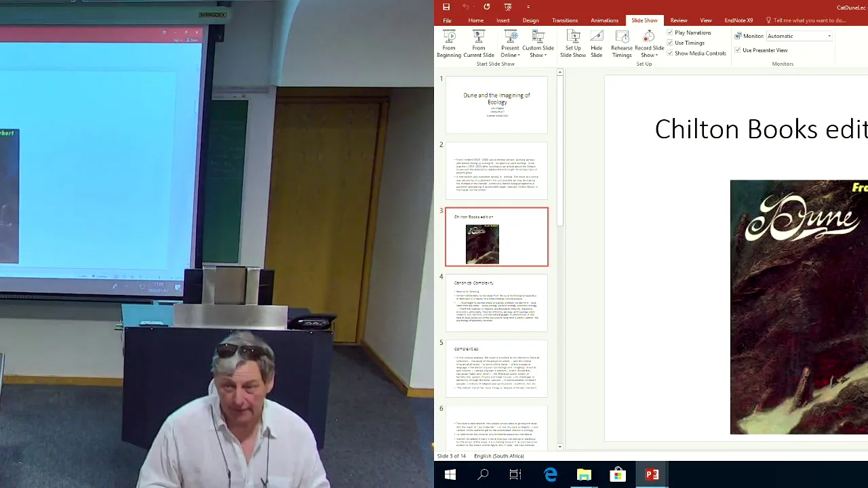The height and width of the screenshot is (488, 868).
Task: Select slide 5 Complexities thumbnail
Action: pyautogui.click(x=496, y=369)
